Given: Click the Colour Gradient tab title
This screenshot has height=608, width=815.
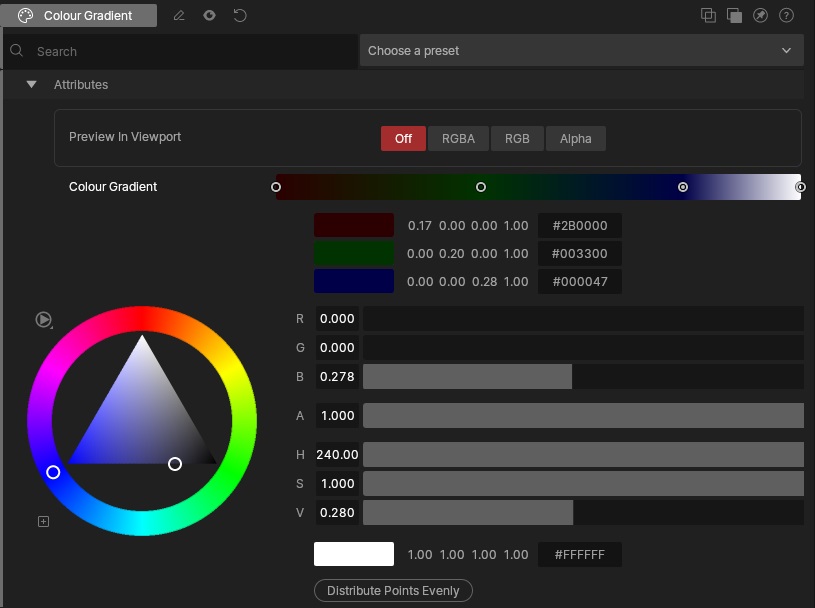Looking at the screenshot, I should pyautogui.click(x=88, y=16).
